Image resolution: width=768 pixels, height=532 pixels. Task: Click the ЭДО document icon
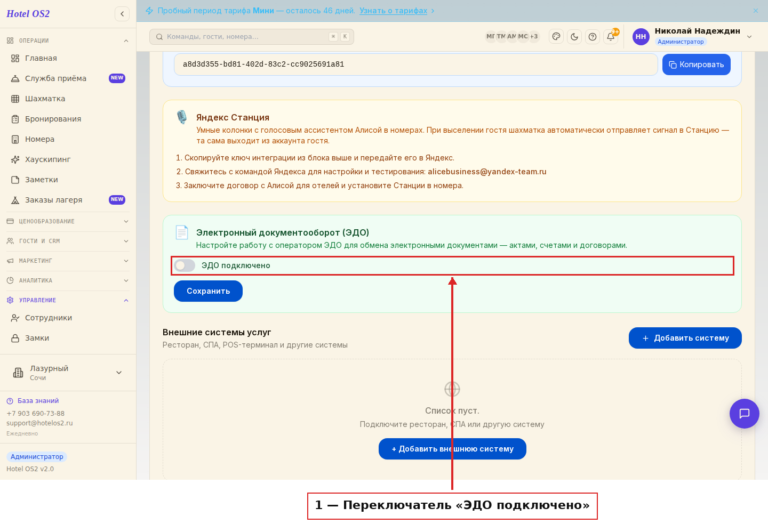(182, 232)
